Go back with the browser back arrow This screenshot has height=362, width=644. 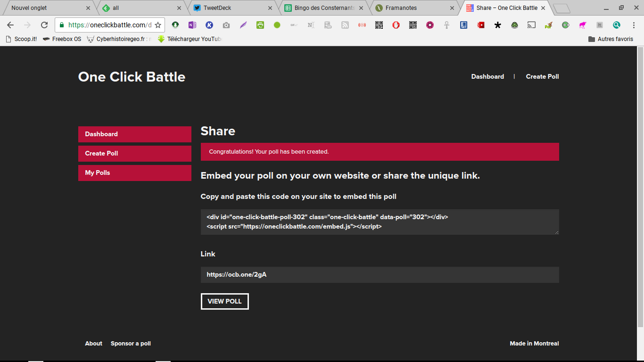[10, 25]
